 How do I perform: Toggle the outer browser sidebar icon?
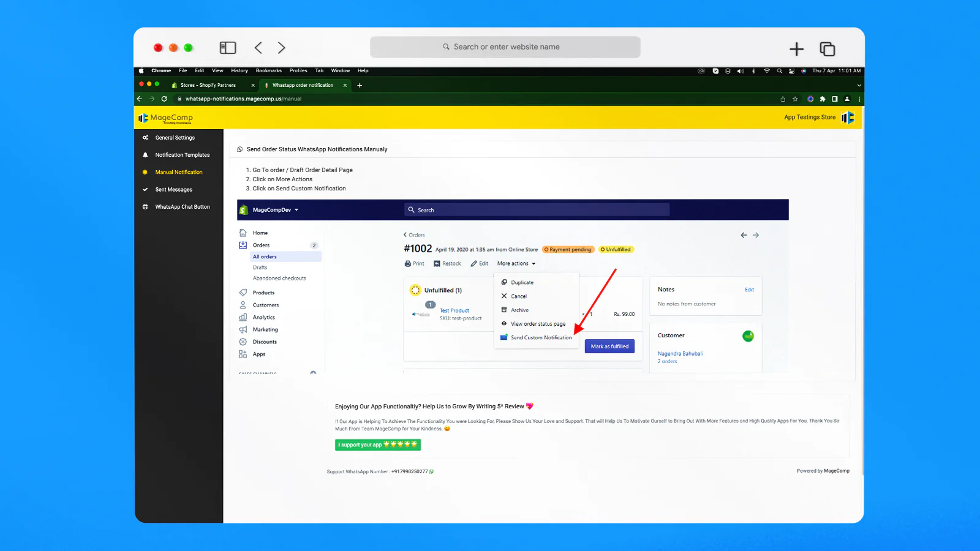pyautogui.click(x=228, y=48)
